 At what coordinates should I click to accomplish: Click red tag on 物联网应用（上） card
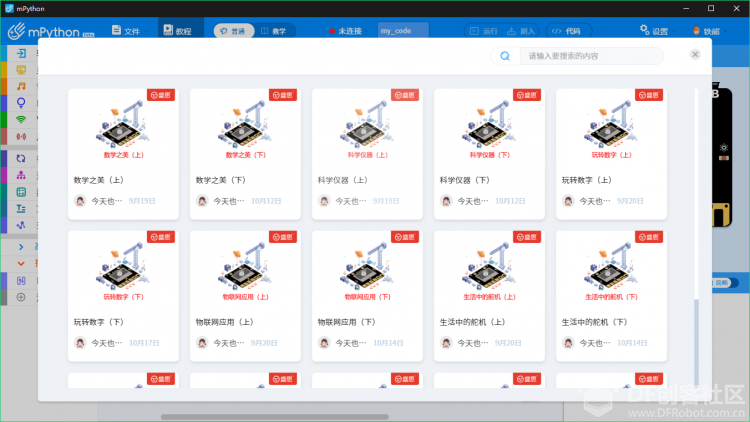283,237
